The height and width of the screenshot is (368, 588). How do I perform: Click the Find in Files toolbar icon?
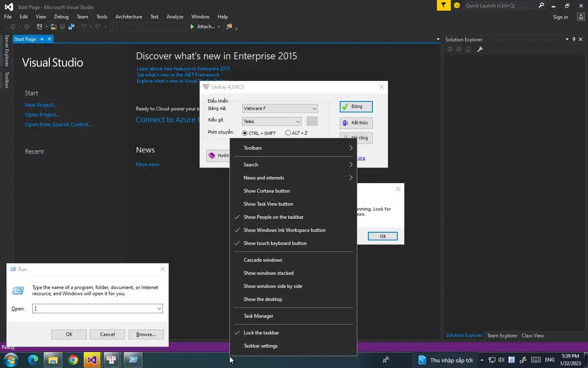point(229,27)
